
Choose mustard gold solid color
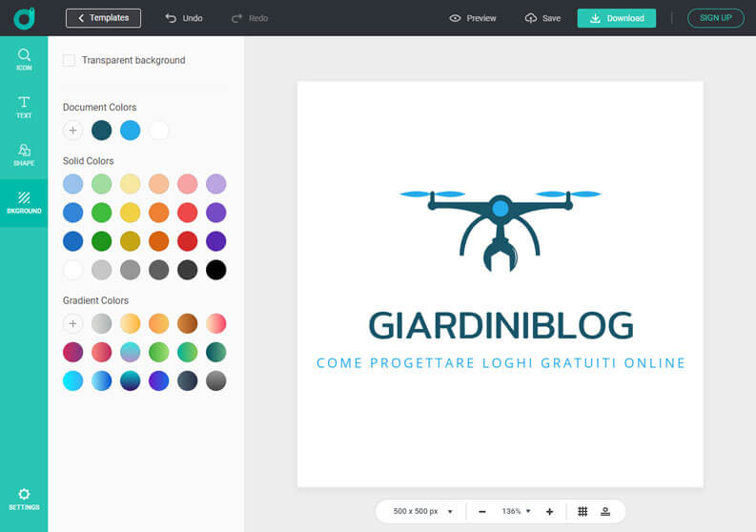pyautogui.click(x=131, y=241)
